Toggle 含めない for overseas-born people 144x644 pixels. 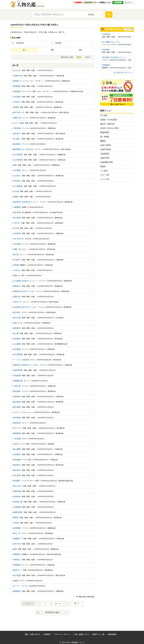(x=88, y=57)
